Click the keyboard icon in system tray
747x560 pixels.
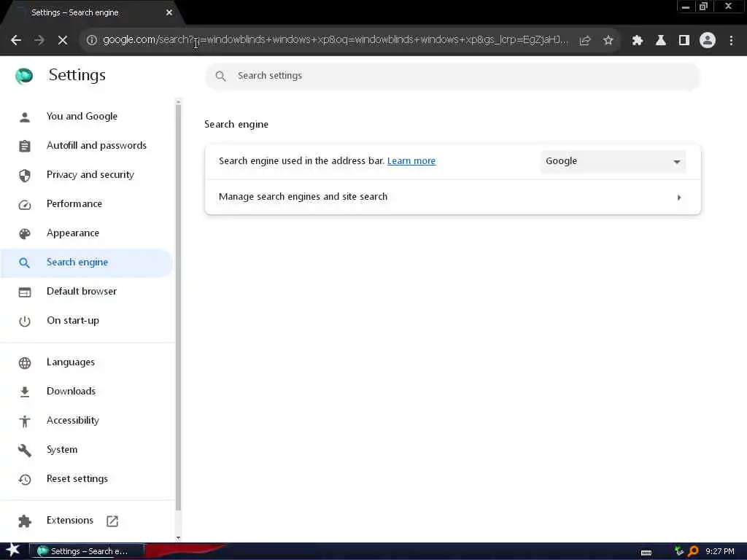pyautogui.click(x=646, y=553)
